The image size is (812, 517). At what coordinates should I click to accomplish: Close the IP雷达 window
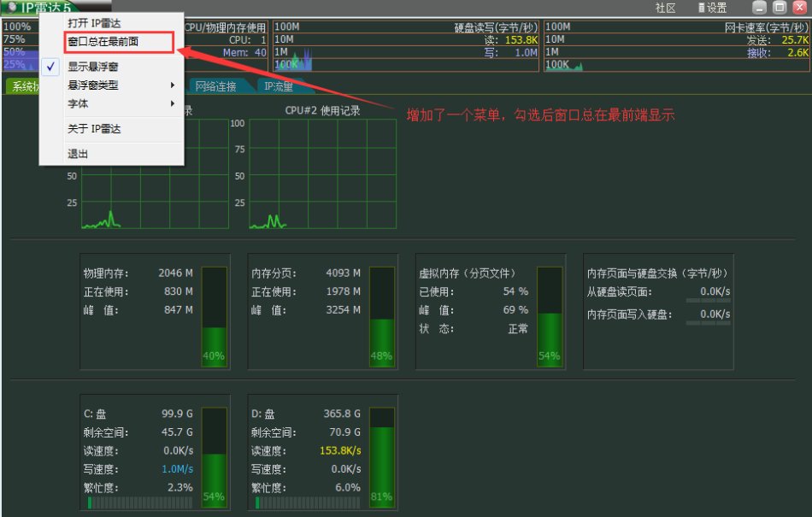pos(799,7)
